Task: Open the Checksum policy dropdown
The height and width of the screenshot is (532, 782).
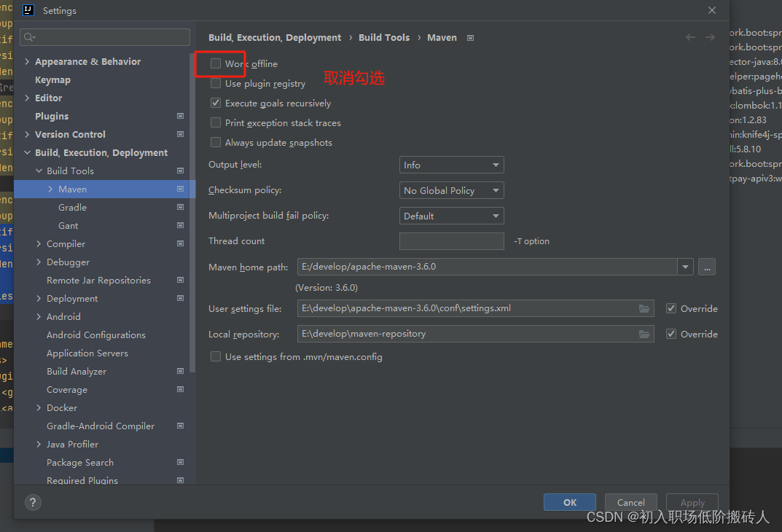Action: point(451,190)
